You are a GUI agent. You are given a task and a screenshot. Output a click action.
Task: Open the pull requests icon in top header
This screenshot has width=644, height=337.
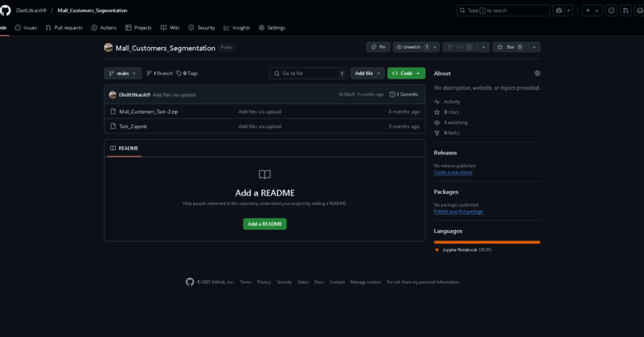point(625,10)
